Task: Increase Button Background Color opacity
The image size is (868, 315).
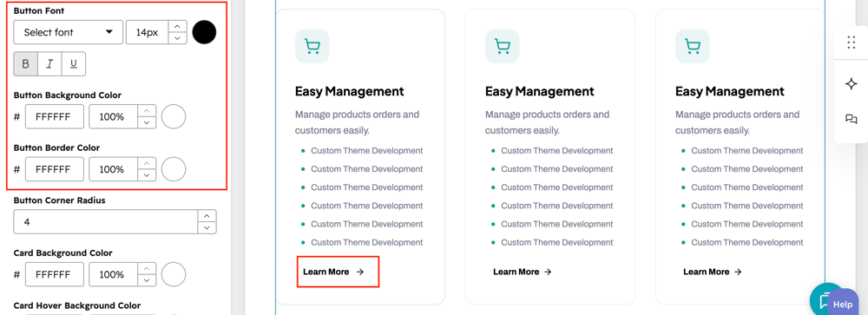Action: pos(146,111)
